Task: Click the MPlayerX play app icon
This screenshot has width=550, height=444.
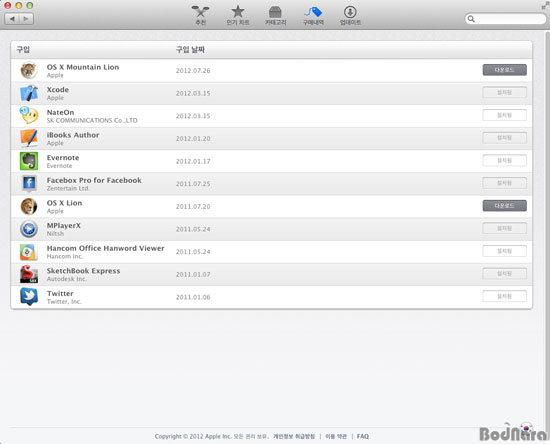Action: coord(29,229)
